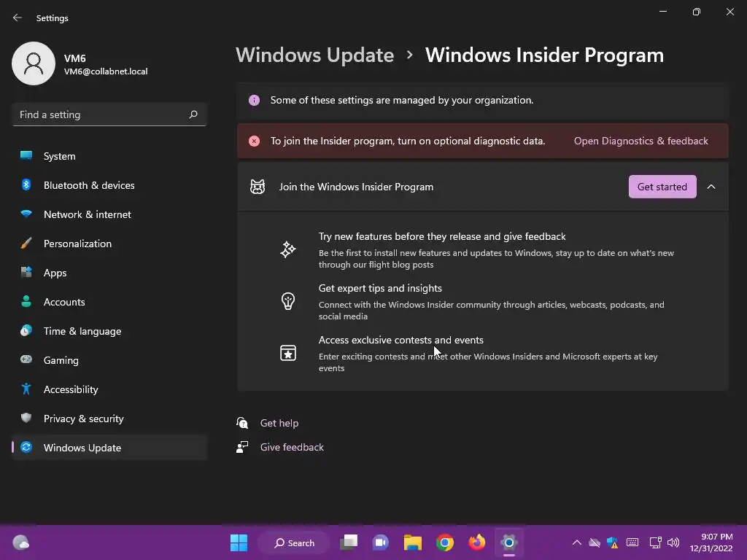The height and width of the screenshot is (560, 747).
Task: Click the Windows Update breadcrumb link
Action: click(x=315, y=55)
